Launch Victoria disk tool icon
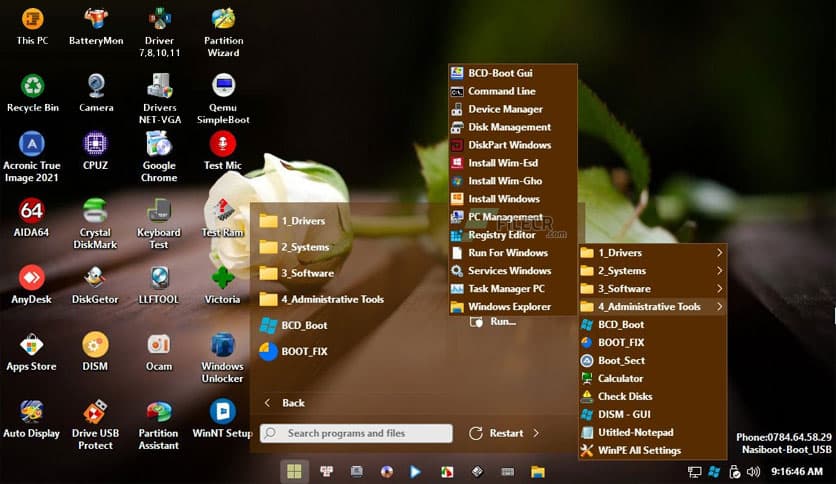This screenshot has height=484, width=836. [223, 278]
